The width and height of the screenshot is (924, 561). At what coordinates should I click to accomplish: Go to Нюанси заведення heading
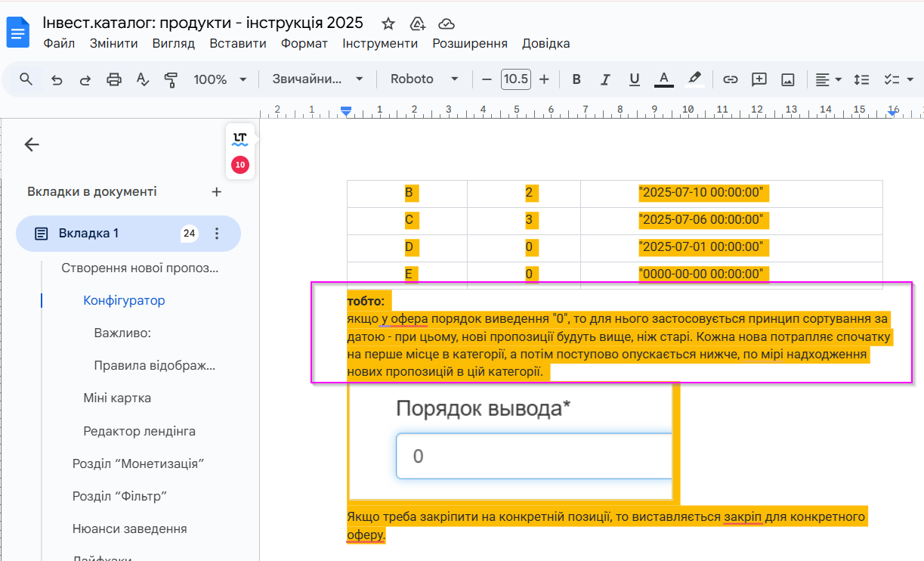click(130, 528)
